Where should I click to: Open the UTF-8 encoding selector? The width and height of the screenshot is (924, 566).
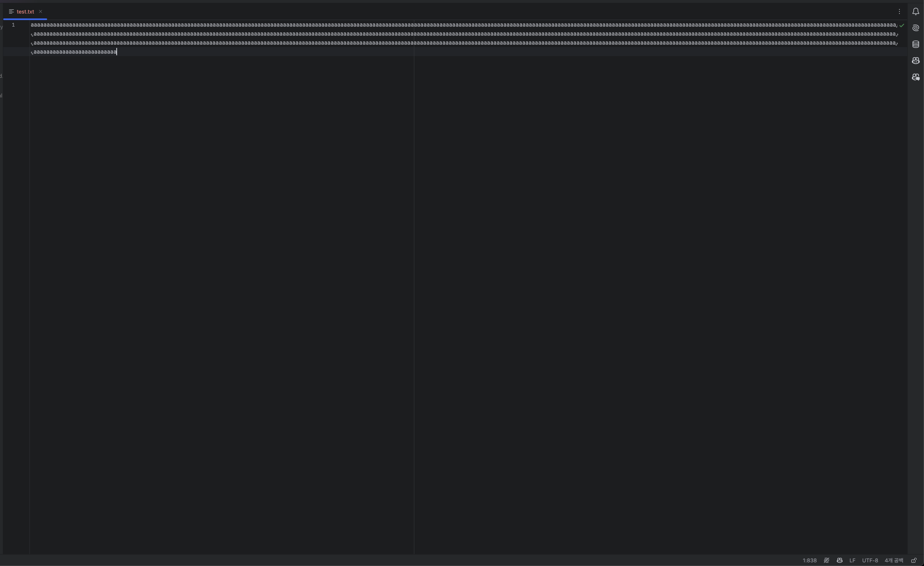click(870, 560)
